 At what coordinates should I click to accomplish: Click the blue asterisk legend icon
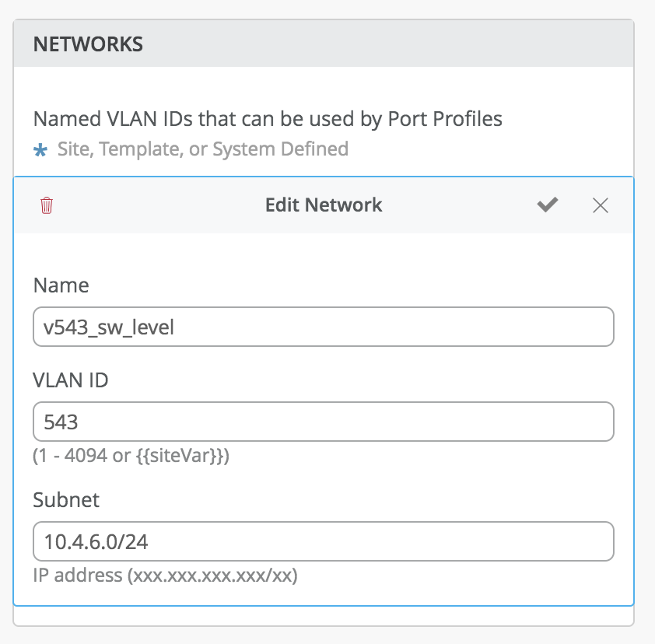40,149
